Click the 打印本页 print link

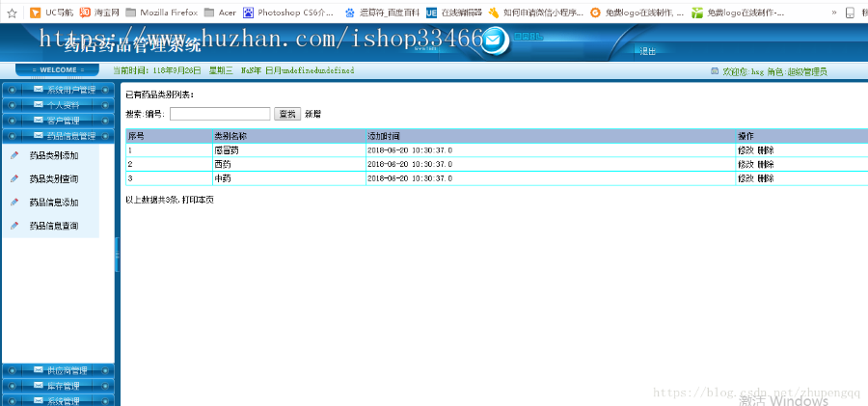coord(198,200)
